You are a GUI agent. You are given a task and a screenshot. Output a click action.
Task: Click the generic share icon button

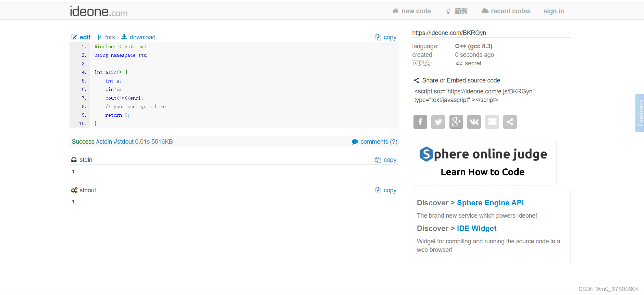pos(510,122)
